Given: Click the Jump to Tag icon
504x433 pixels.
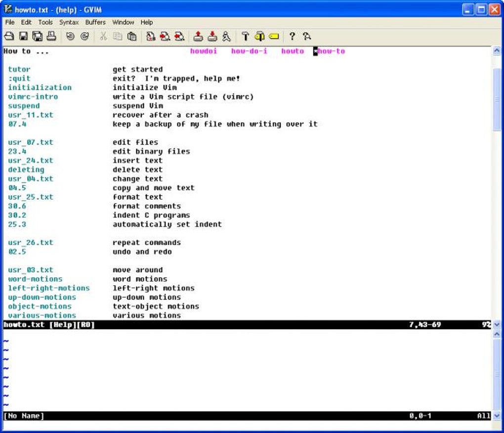Looking at the screenshot, I should 274,36.
